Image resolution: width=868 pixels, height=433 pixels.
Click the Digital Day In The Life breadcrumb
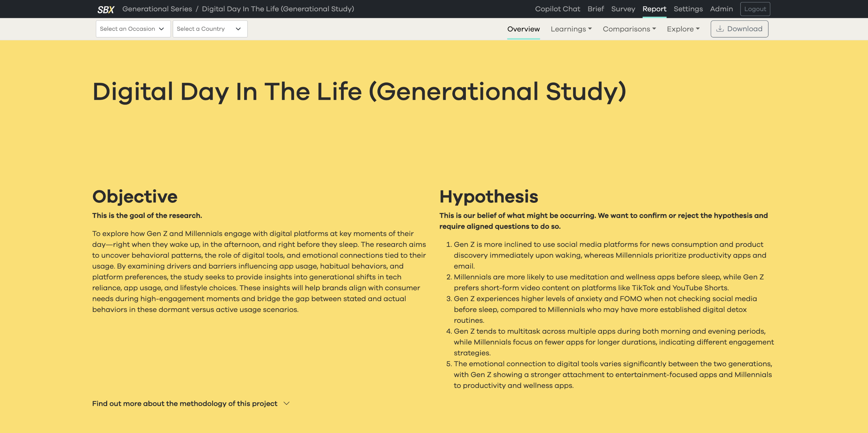(x=278, y=9)
